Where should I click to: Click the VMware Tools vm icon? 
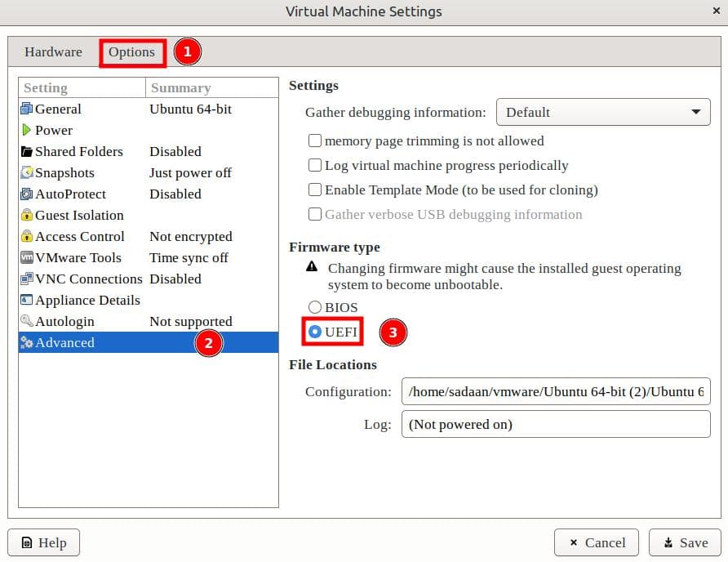(x=26, y=257)
